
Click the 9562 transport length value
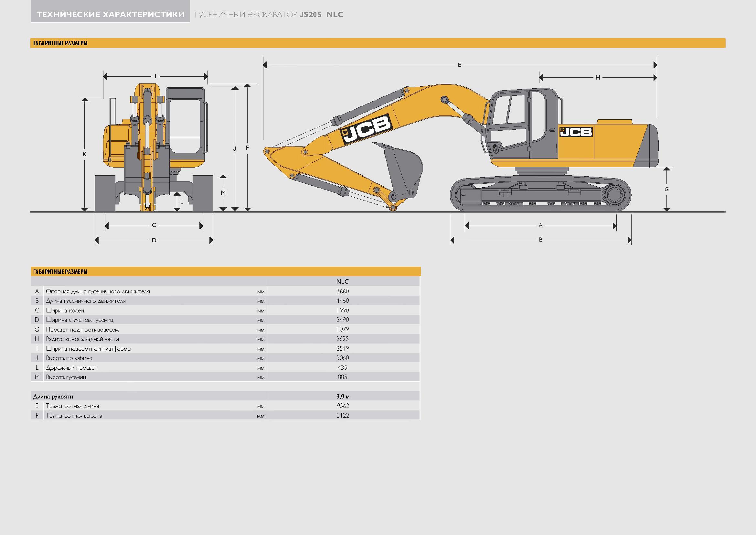coord(342,406)
